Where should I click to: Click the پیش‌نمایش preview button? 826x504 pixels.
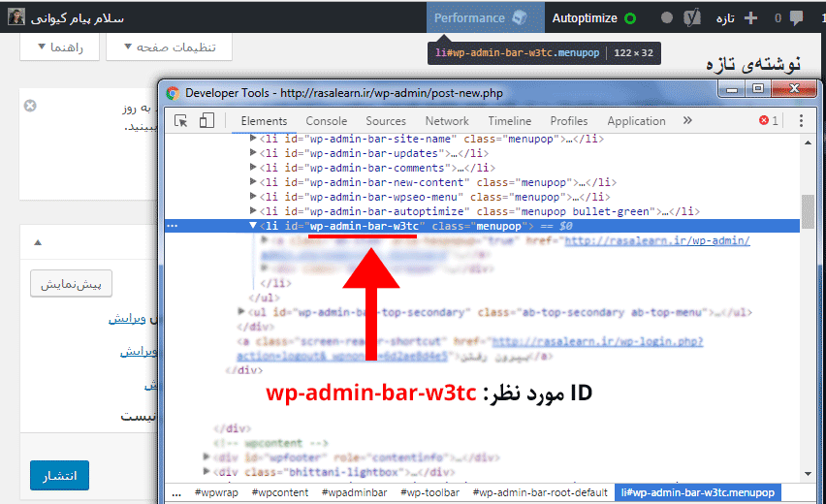[x=71, y=284]
